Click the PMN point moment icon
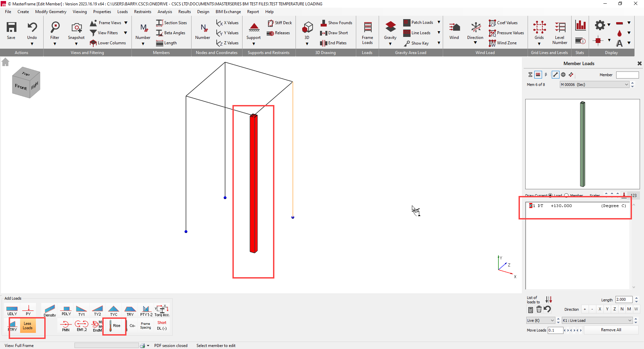The image size is (644, 349). (x=66, y=326)
